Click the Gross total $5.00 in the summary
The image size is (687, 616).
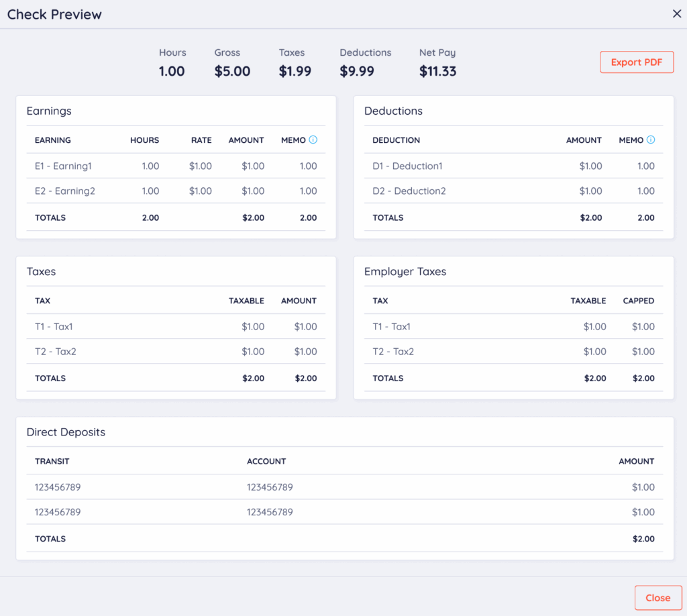click(232, 71)
